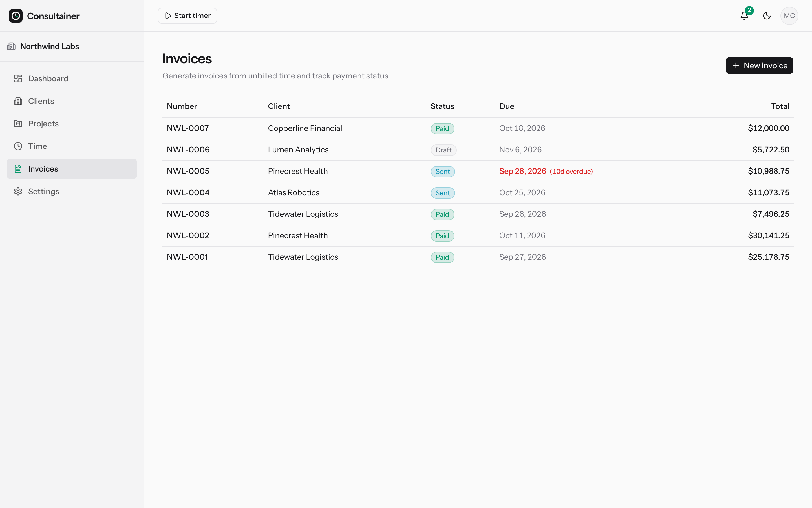Click the Number column header
Viewport: 812px width, 508px height.
click(182, 106)
